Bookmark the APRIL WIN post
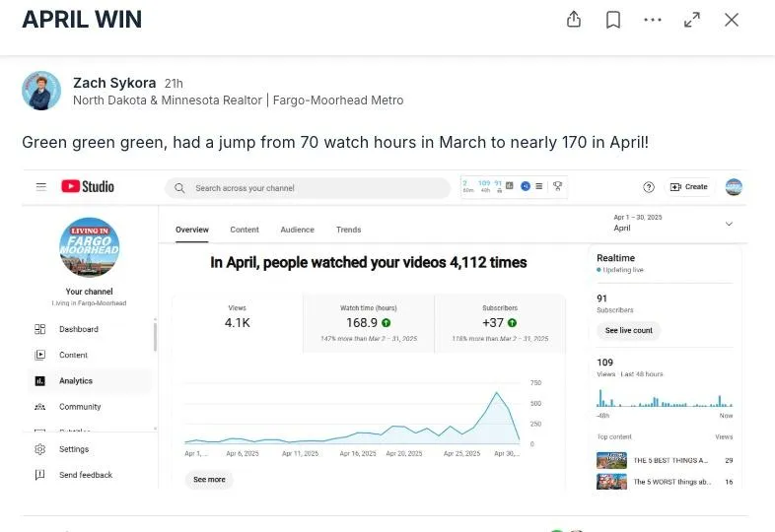Screen dimensions: 775x532 [613, 20]
